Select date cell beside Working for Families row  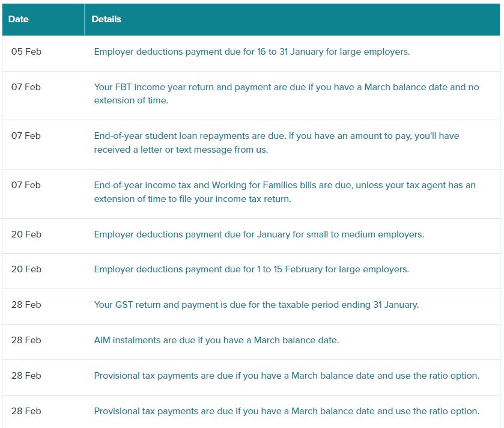click(x=26, y=185)
